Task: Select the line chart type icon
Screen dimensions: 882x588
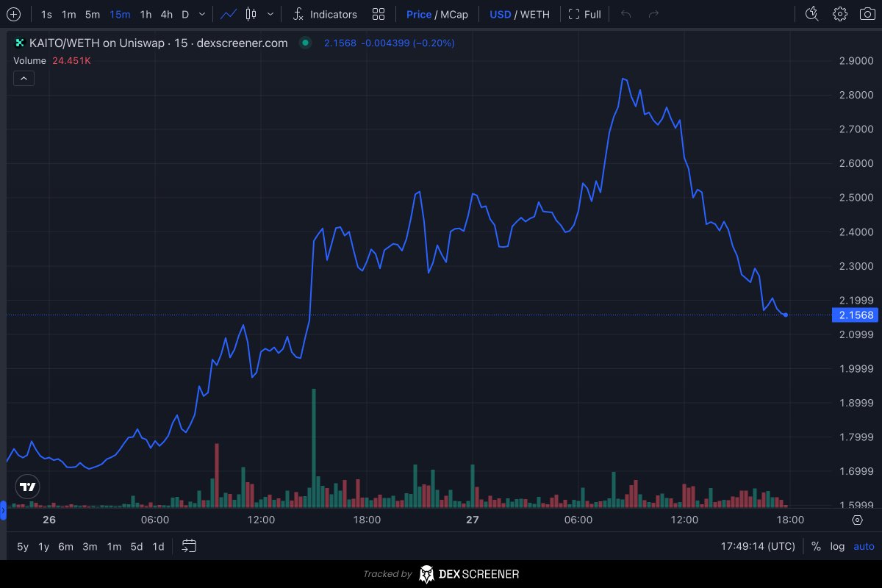Action: [229, 14]
